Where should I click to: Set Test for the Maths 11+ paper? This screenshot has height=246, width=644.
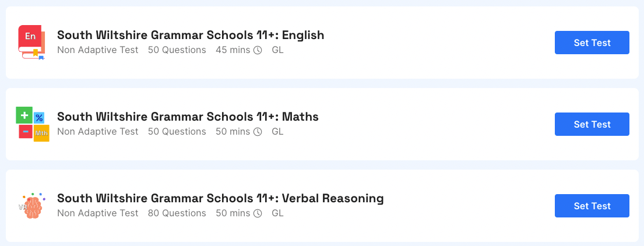click(x=592, y=124)
